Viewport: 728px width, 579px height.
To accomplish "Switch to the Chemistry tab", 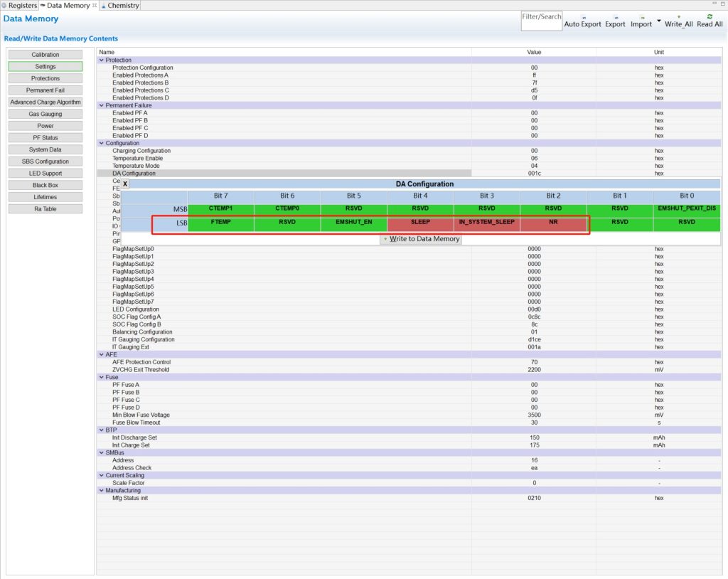I will coord(122,6).
